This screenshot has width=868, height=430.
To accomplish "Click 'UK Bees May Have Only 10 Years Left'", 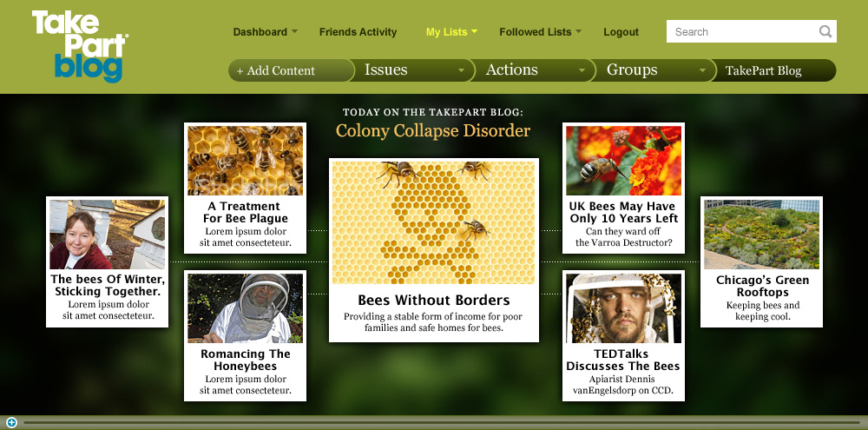I will pyautogui.click(x=623, y=212).
